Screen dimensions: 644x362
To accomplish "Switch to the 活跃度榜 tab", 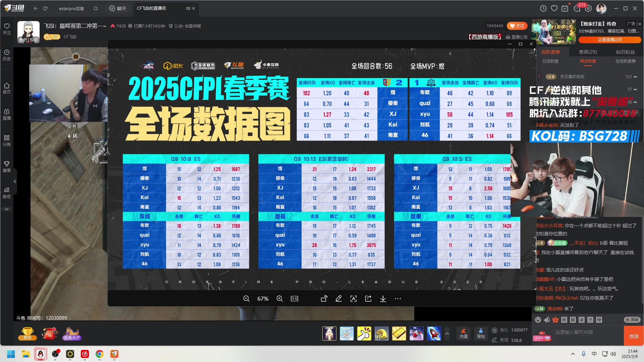I will tap(550, 52).
